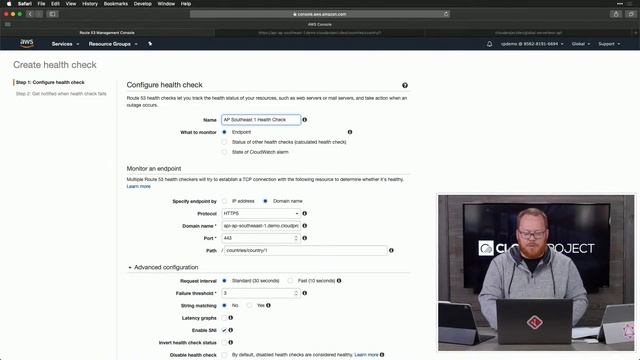Click the Learn more link under Monitor an endpoint
This screenshot has width=640, height=360.
pyautogui.click(x=138, y=186)
